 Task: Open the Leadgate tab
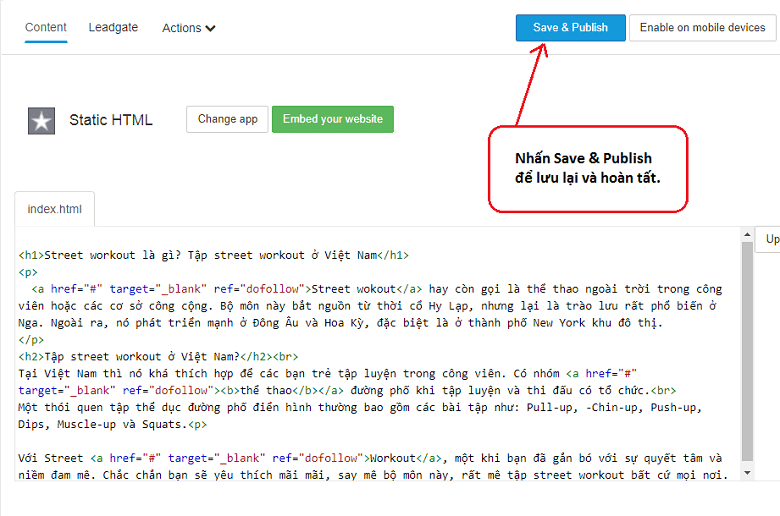(113, 27)
